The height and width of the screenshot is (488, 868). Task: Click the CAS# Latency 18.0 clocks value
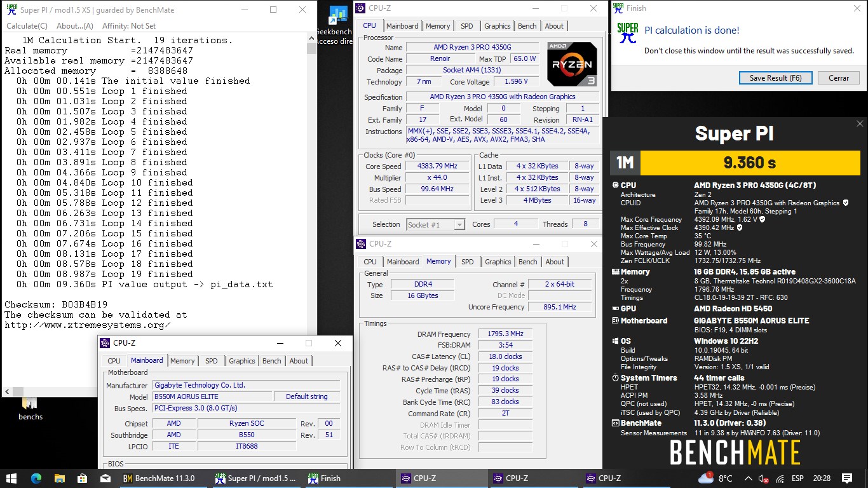tap(506, 356)
